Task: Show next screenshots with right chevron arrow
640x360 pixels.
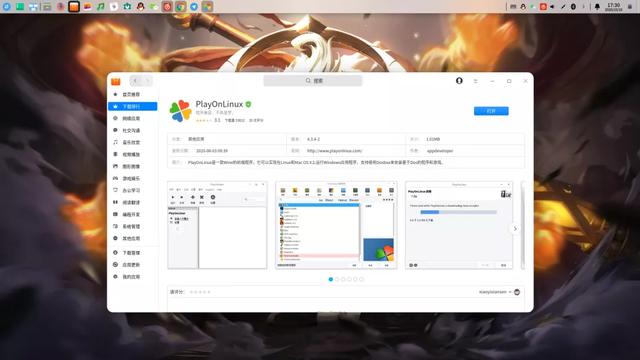Action: click(515, 229)
